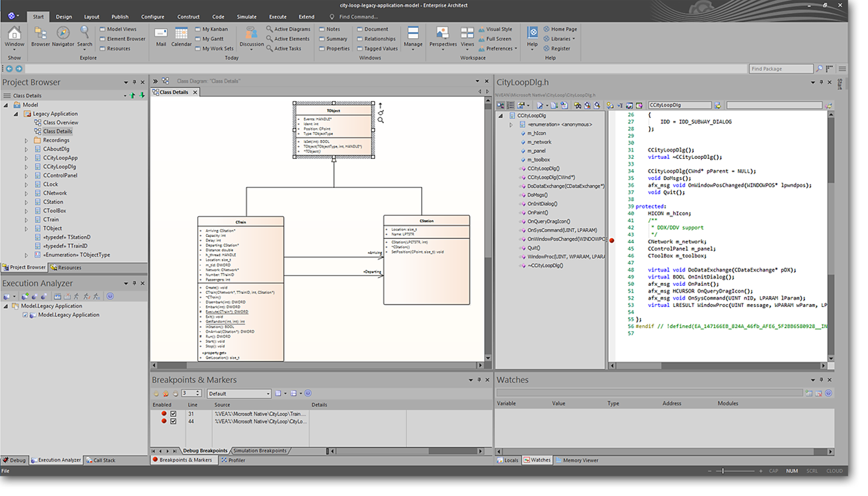Expand the Recordings folder
The width and height of the screenshot is (868, 496).
[26, 140]
